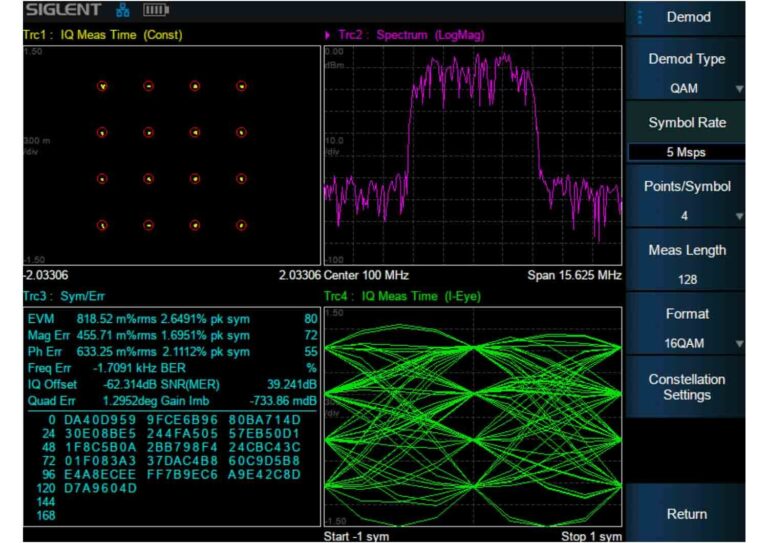Click the SNR(MER) 39.241dB value
Screen dimensions: 768x543
click(x=291, y=384)
